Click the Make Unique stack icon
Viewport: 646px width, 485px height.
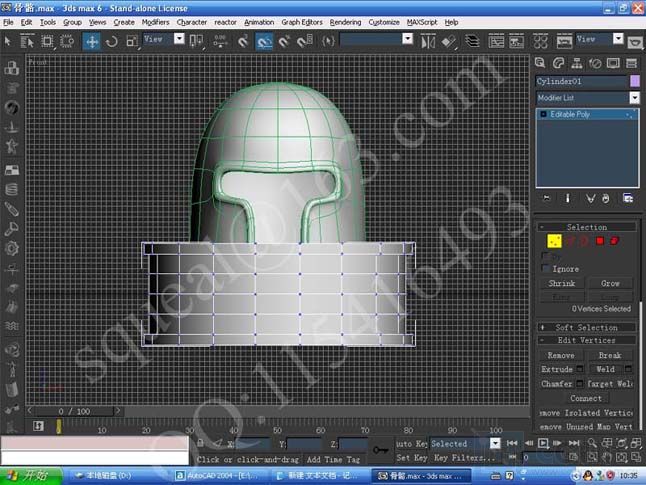coord(590,199)
